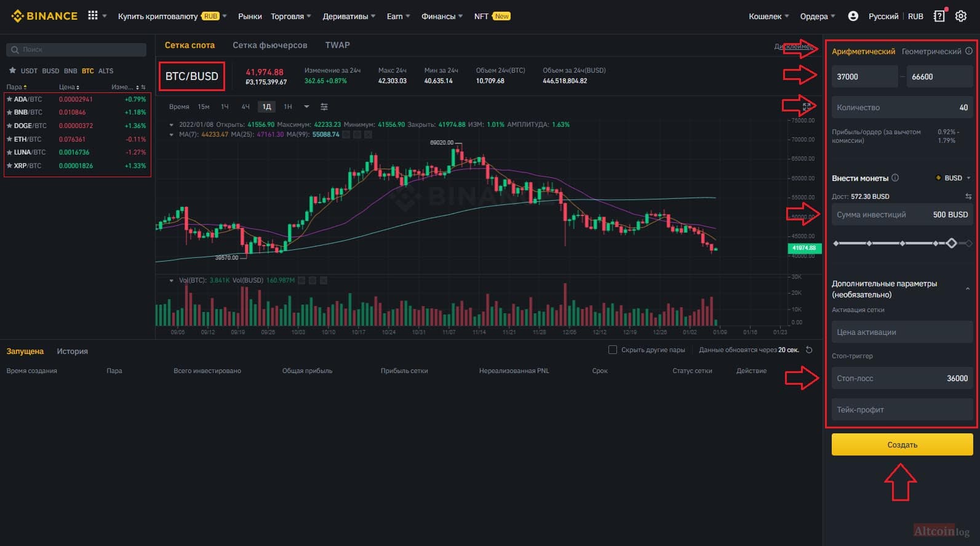Sort pairs by Цена column

pos(70,87)
